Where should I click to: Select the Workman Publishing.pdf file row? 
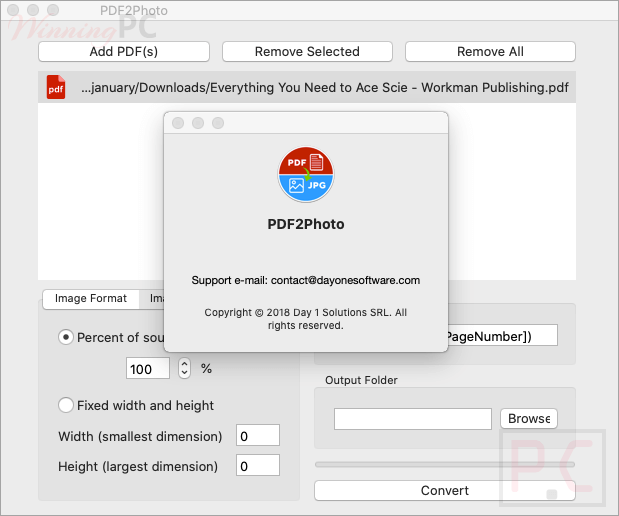(x=307, y=87)
